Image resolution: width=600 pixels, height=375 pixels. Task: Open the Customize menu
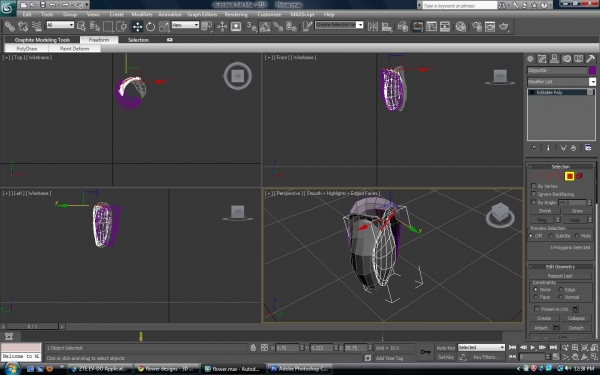coord(269,15)
